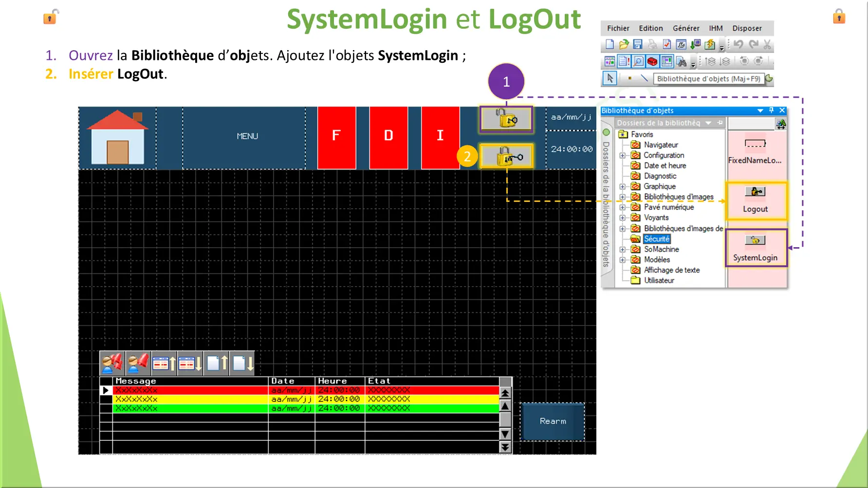Toggle the red toolbox object library icon
The image size is (868, 488).
coord(652,61)
